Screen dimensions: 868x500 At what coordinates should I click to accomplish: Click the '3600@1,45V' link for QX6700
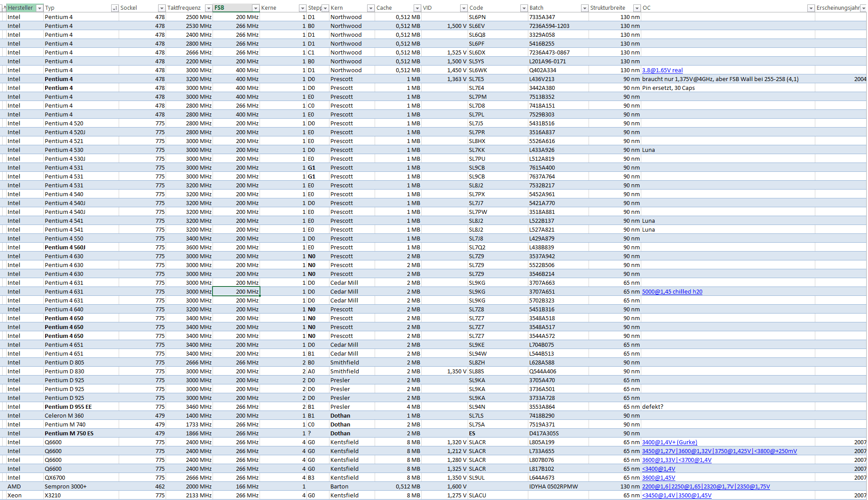pos(658,477)
